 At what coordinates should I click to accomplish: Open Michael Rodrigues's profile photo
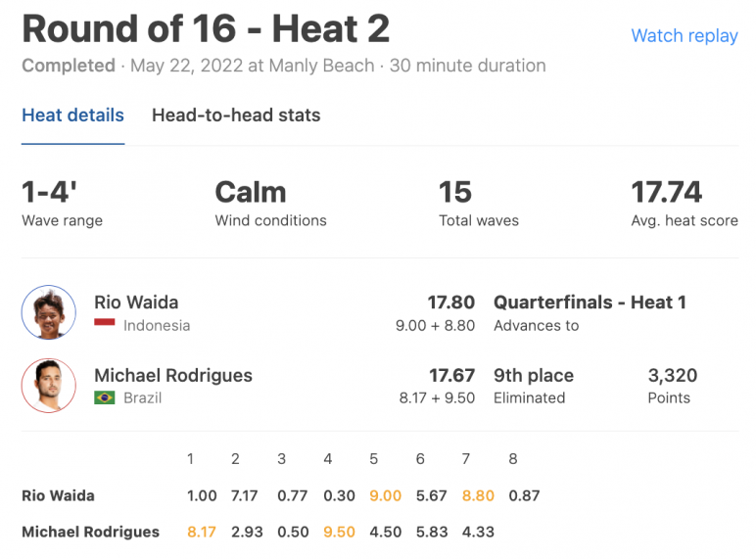[x=49, y=386]
